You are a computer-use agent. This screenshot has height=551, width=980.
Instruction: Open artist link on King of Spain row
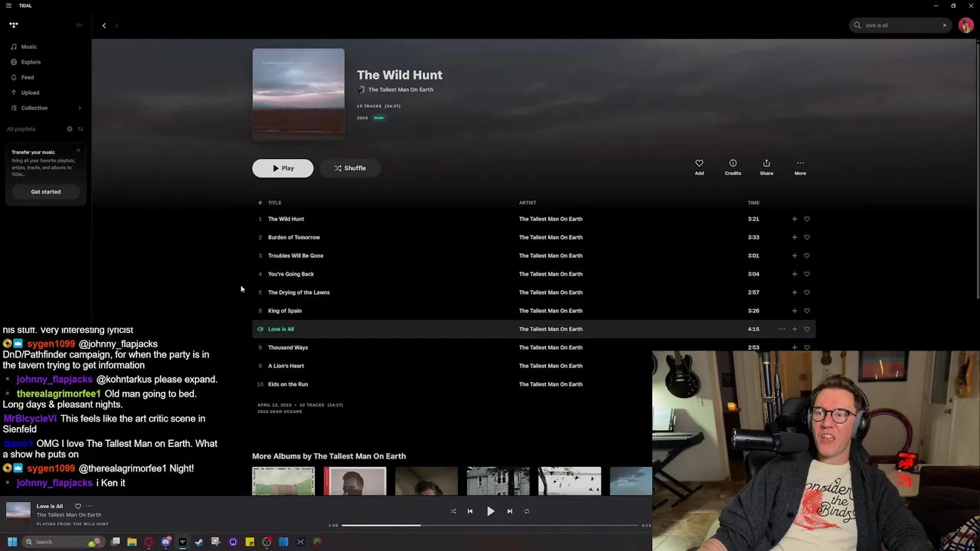point(550,311)
